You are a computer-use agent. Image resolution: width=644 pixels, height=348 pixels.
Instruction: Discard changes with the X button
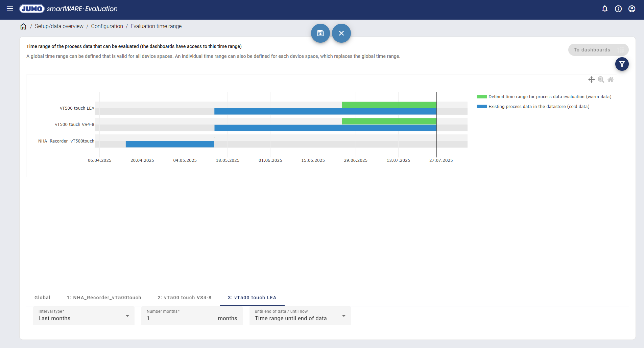pos(341,33)
